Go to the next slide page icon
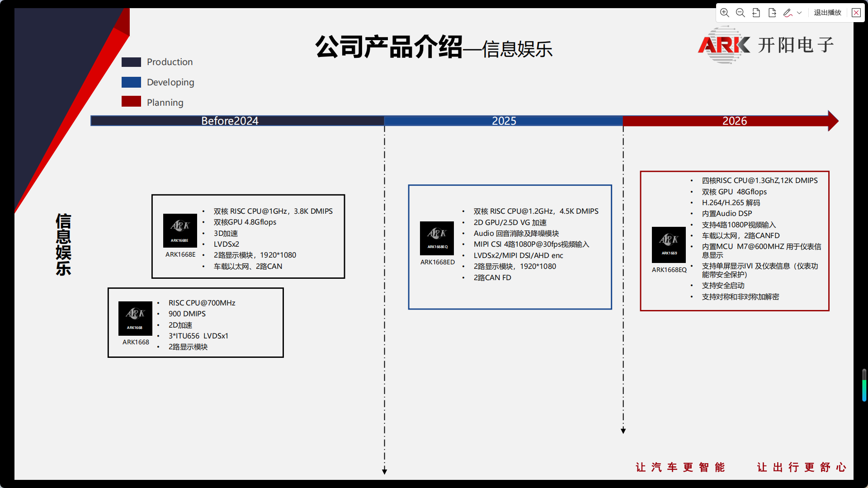868x488 pixels. pos(772,13)
